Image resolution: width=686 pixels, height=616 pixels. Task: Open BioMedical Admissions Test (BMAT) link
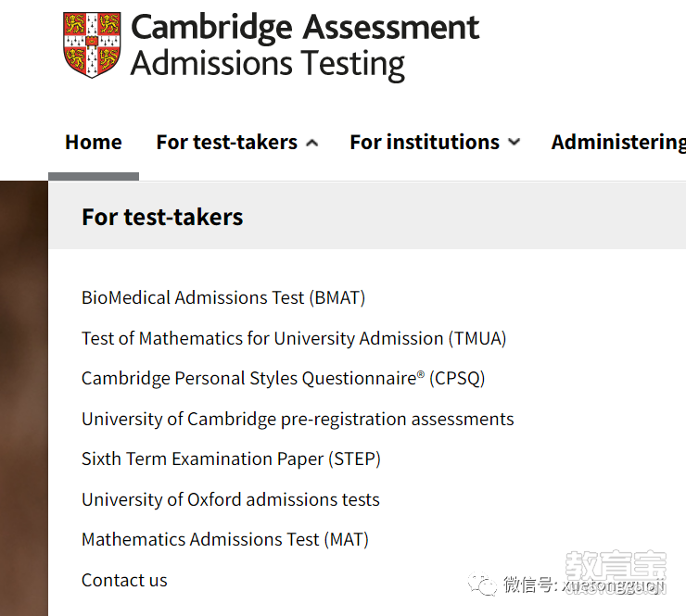[223, 297]
